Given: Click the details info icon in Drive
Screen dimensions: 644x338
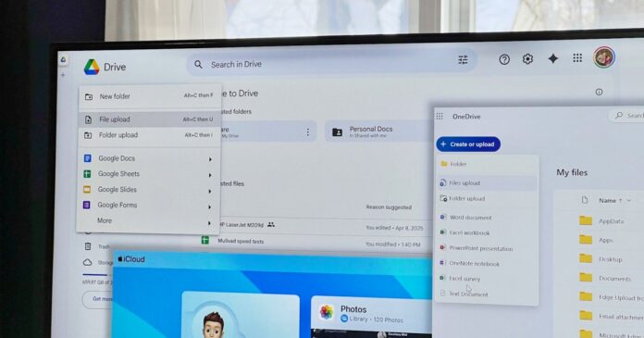Looking at the screenshot, I should (x=600, y=92).
